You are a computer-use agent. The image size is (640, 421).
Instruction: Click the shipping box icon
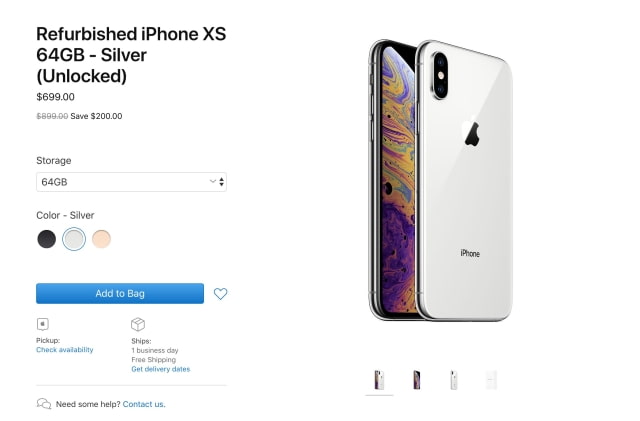(138, 324)
